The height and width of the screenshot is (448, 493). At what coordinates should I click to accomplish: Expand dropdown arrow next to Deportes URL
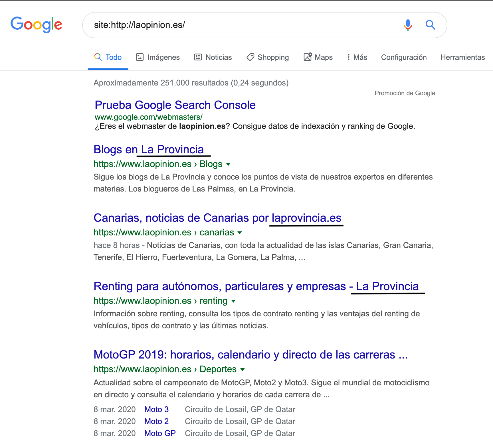coord(243,370)
